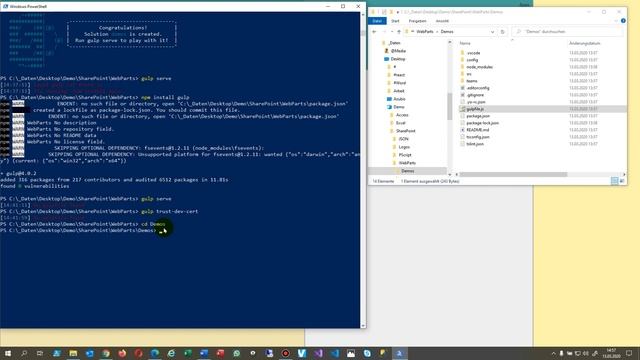Open Word from the taskbar

[204, 353]
